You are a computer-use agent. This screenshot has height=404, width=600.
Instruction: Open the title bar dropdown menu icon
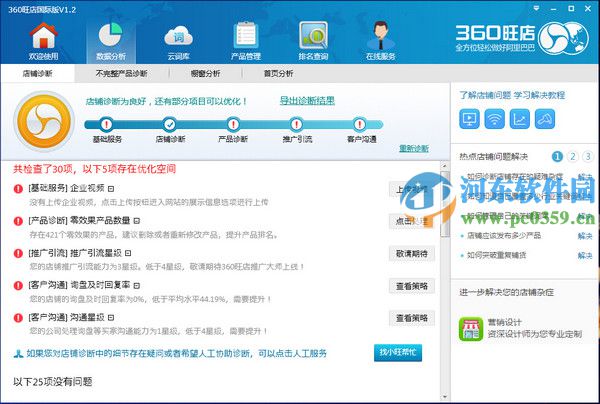coord(536,8)
